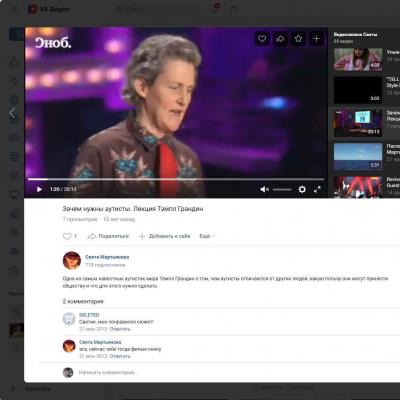Reply to Света Мартынова's comment

coord(120,356)
